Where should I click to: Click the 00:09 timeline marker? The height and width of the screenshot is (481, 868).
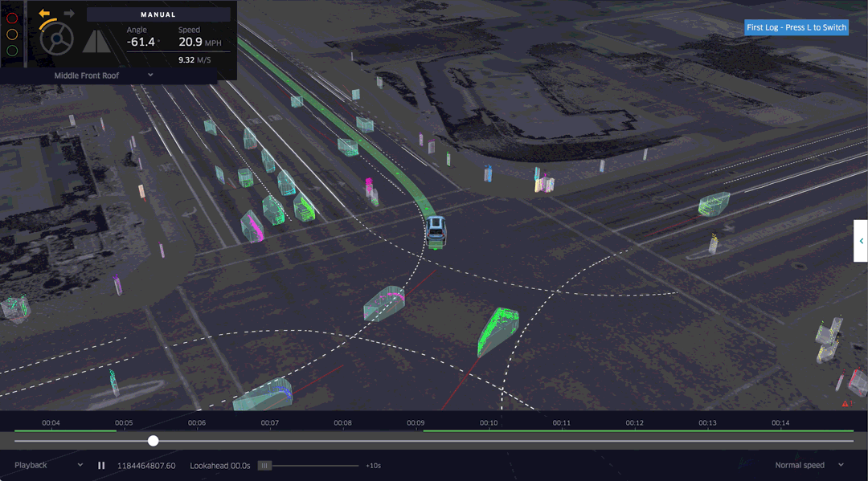coord(416,422)
